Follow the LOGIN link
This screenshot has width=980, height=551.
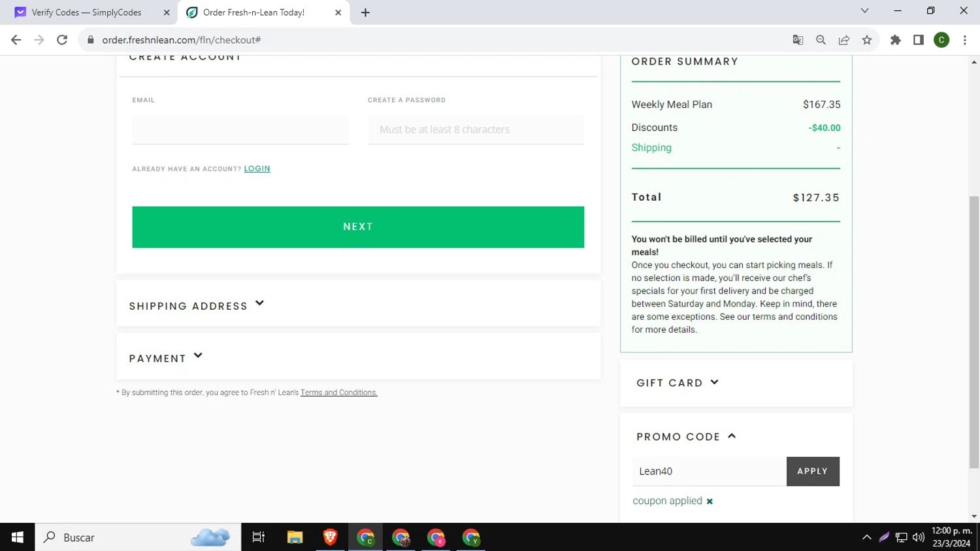tap(257, 169)
